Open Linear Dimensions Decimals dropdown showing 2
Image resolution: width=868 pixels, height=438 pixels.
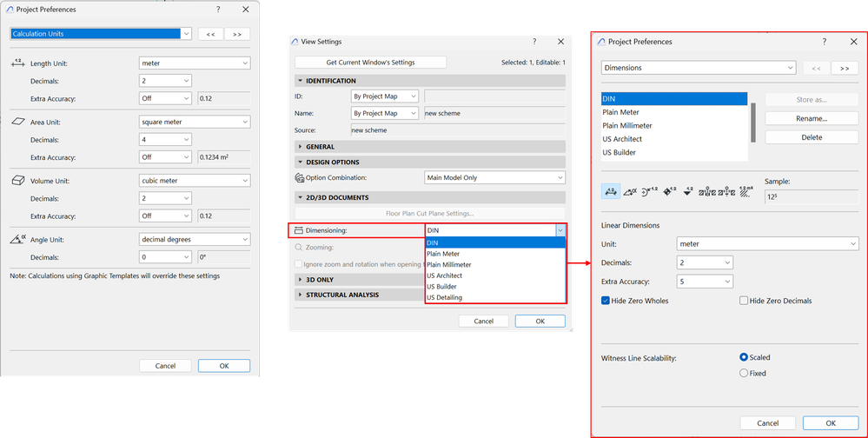pos(706,262)
